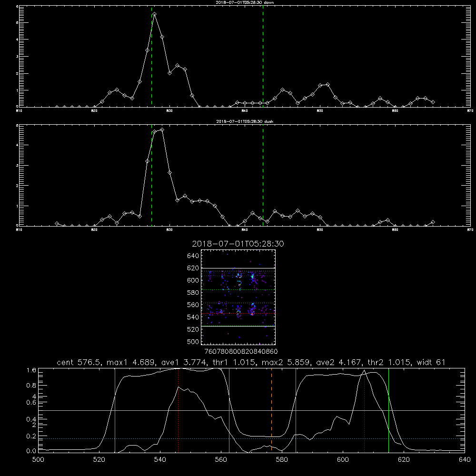Click the "640" x-axis label of the bottom plot
Viewport: 476px width, 476px height.
point(465,459)
